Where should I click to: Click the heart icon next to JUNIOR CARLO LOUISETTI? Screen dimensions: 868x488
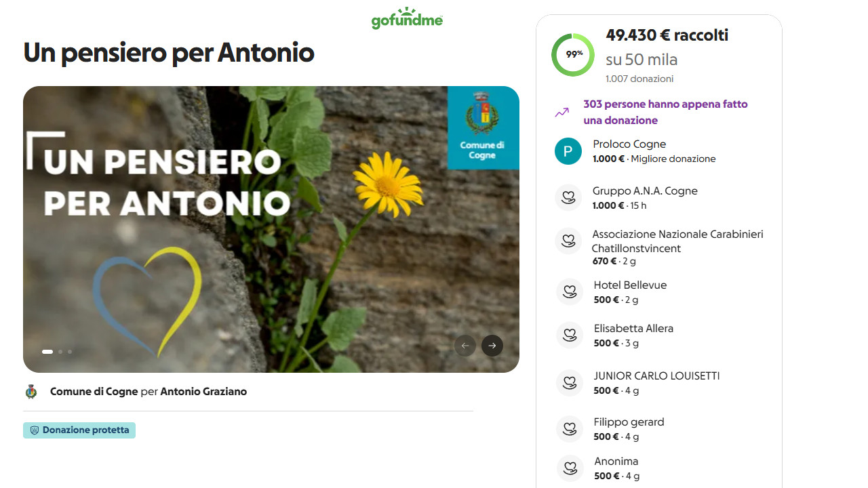click(569, 382)
